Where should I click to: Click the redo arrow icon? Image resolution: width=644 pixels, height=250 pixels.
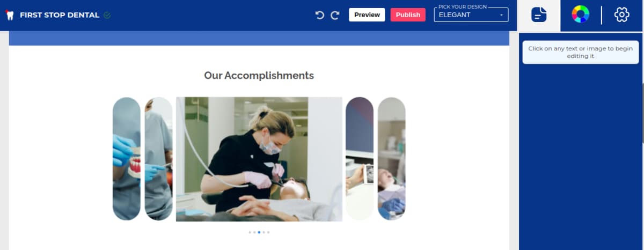335,15
